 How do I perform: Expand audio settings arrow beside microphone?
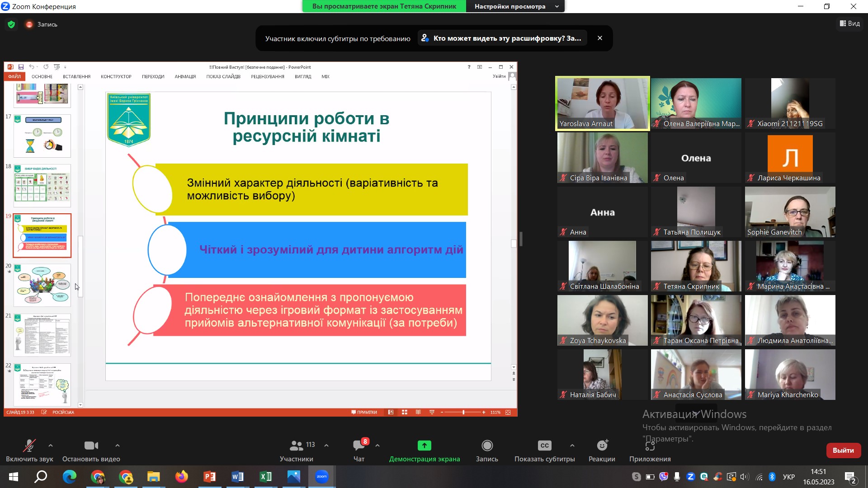click(51, 446)
